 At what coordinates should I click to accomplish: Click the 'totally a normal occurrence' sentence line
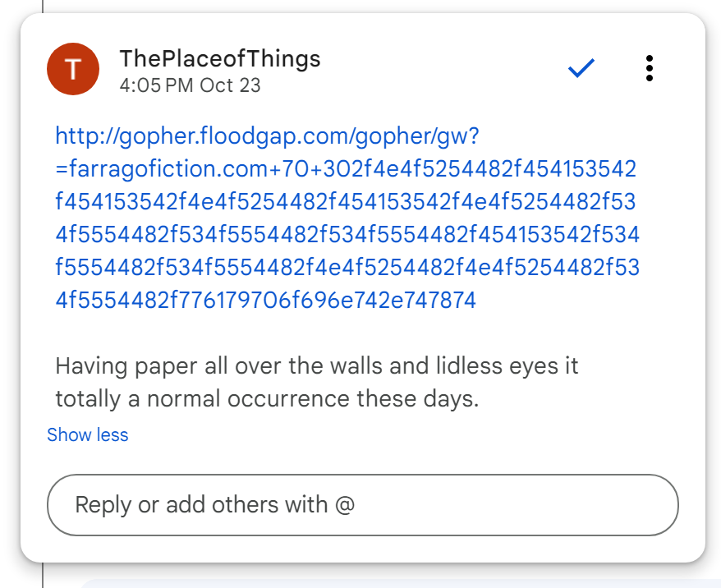tap(266, 400)
